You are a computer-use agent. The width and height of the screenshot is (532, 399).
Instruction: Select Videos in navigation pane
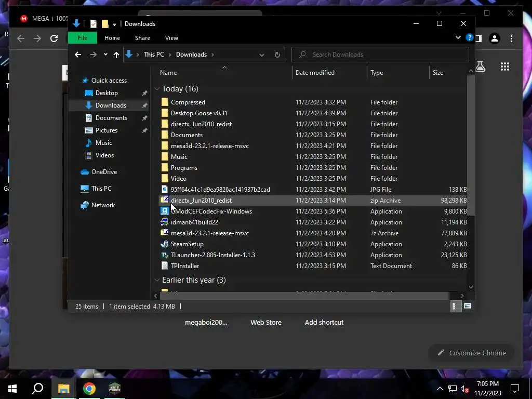click(x=104, y=155)
